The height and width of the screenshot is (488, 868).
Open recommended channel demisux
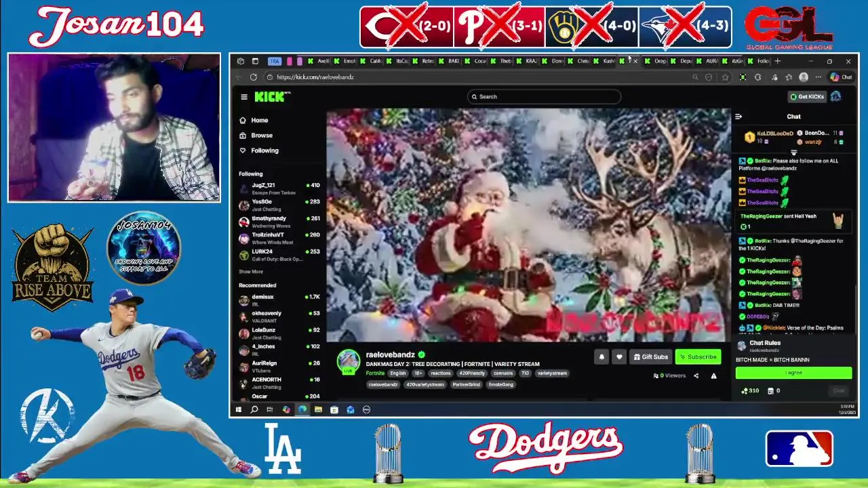pyautogui.click(x=279, y=300)
